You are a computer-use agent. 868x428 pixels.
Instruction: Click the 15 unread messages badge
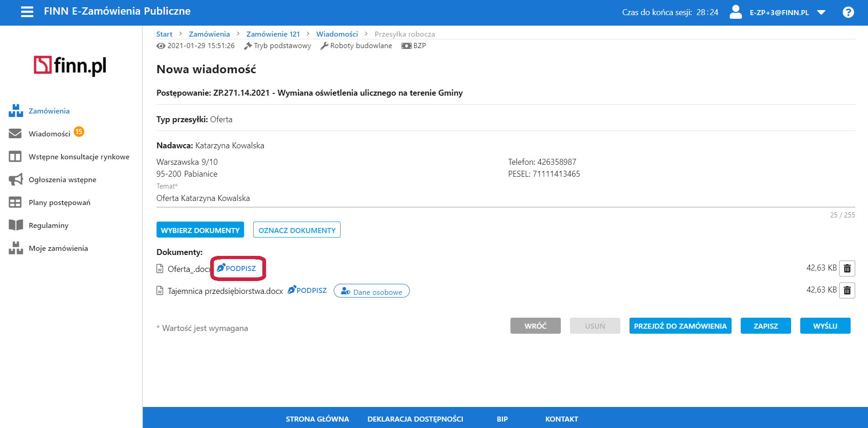79,132
